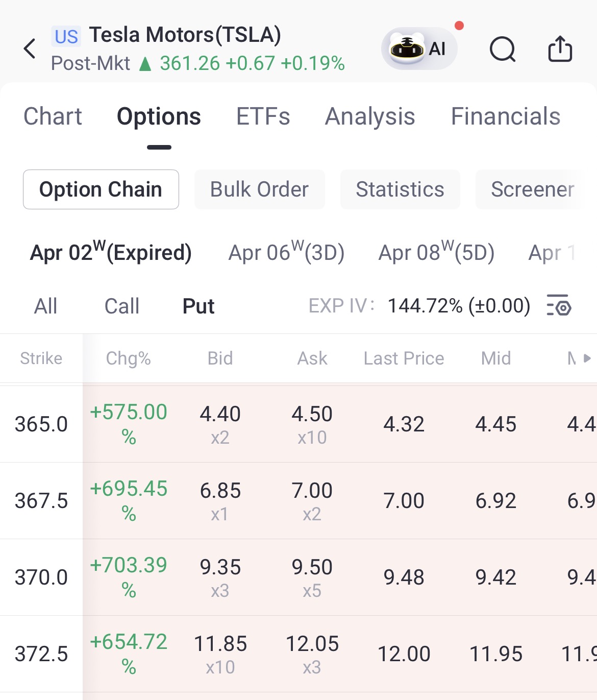Select the All options filter
Image resolution: width=597 pixels, height=700 pixels.
click(45, 306)
